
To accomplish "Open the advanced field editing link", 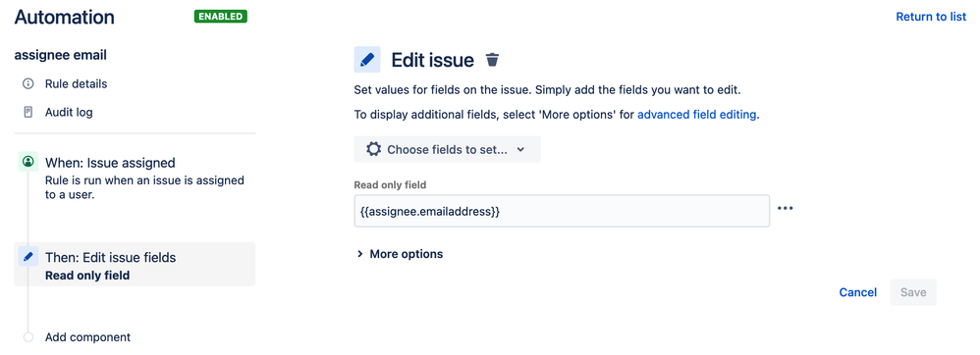I will pyautogui.click(x=697, y=115).
